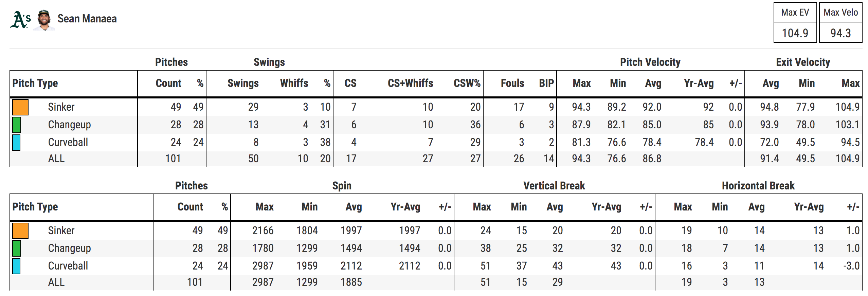
Task: Click the blue Curveball swatch in spin table
Action: [16, 266]
